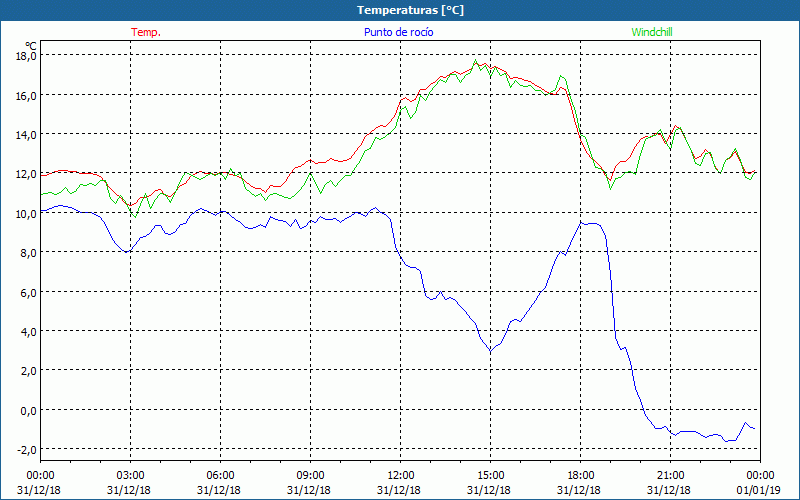Click the '0,0' y-axis value
Viewport: 800px width, 500px height.
28,410
